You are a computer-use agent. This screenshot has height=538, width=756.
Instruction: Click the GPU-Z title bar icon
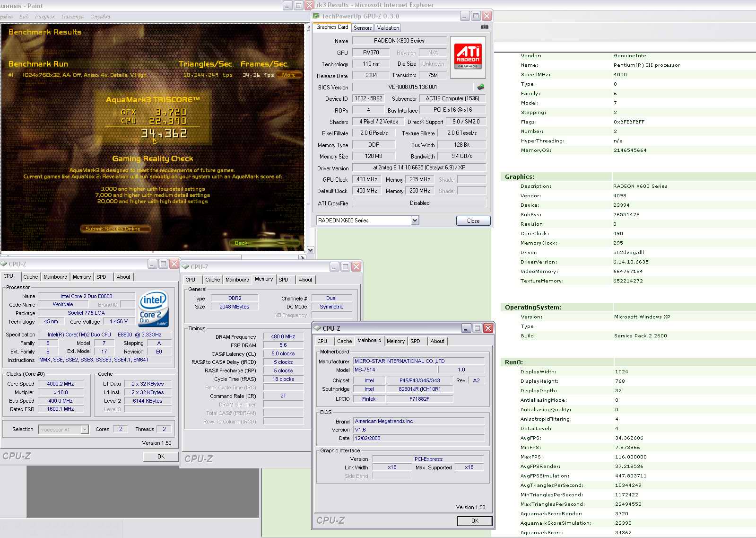pyautogui.click(x=316, y=16)
